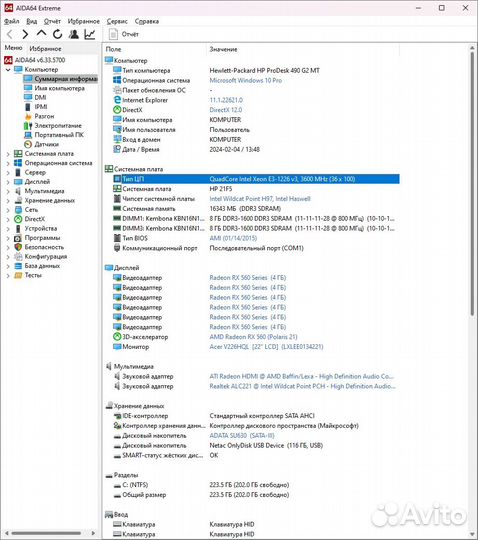Refresh the report with the circular arrow
This screenshot has height=540, width=478.
[58, 34]
